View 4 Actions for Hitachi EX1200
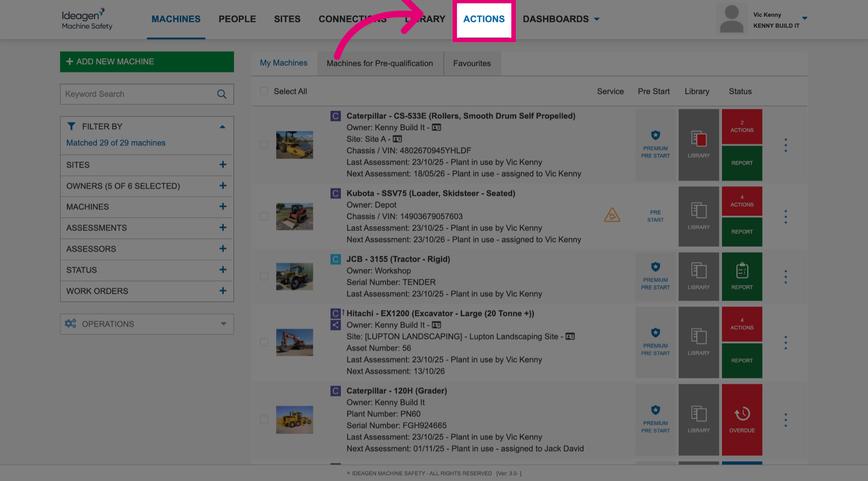The image size is (868, 481). [742, 324]
